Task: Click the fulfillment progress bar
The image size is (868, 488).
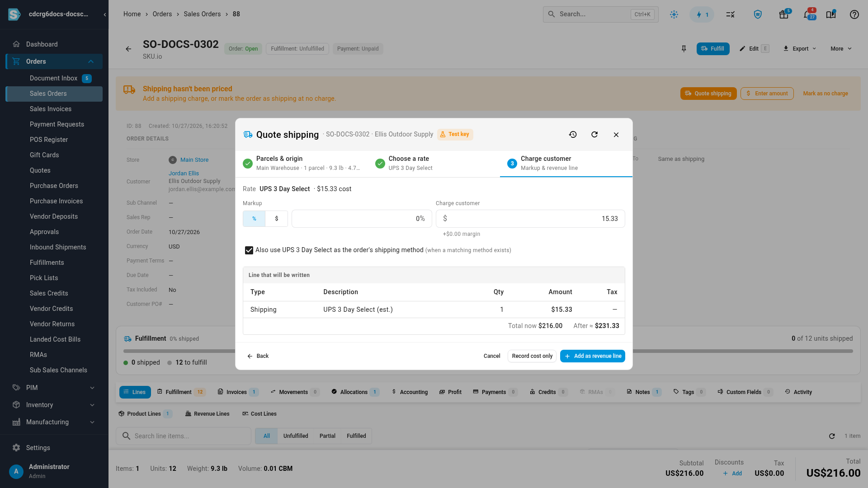Action: (488, 351)
